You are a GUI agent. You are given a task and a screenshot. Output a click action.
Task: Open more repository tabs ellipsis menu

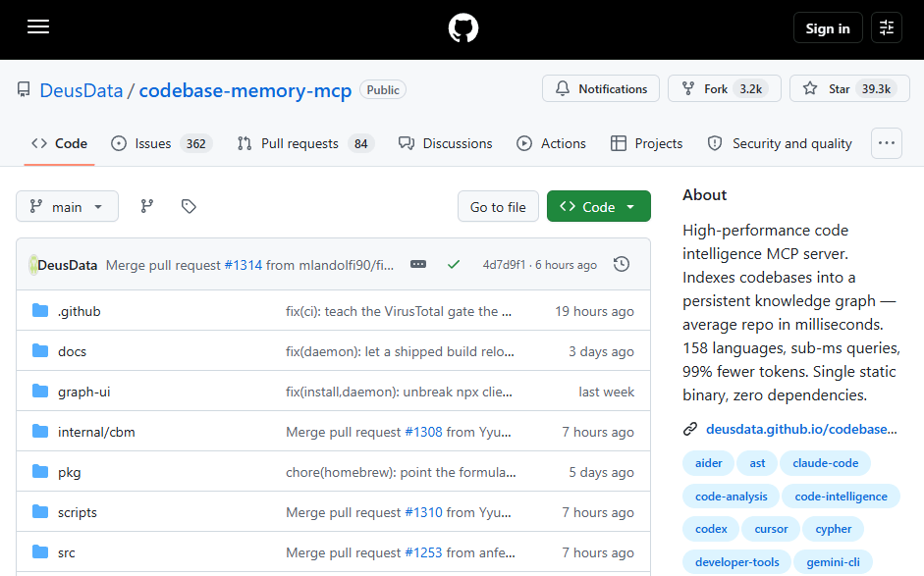887,143
